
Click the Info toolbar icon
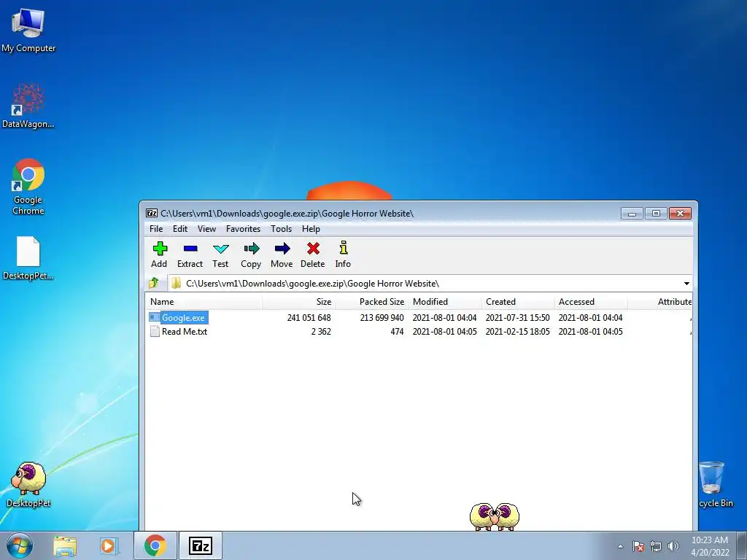coord(343,248)
